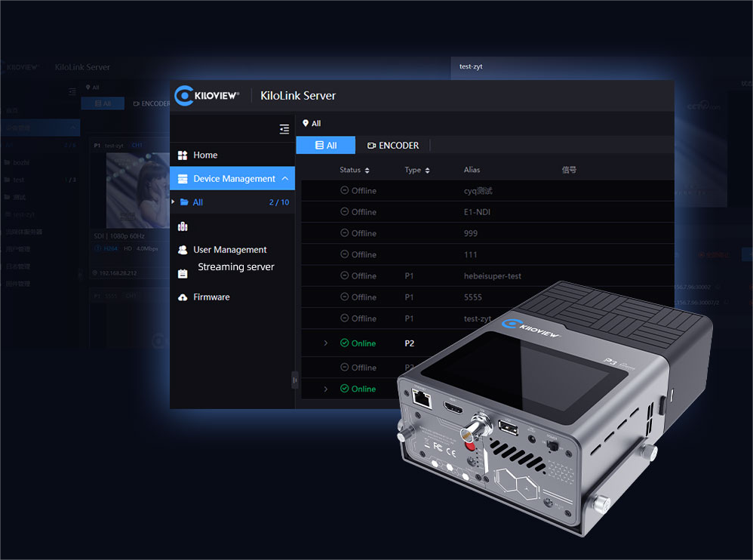Click the location pin icon beside All
This screenshot has width=753, height=560.
[306, 124]
